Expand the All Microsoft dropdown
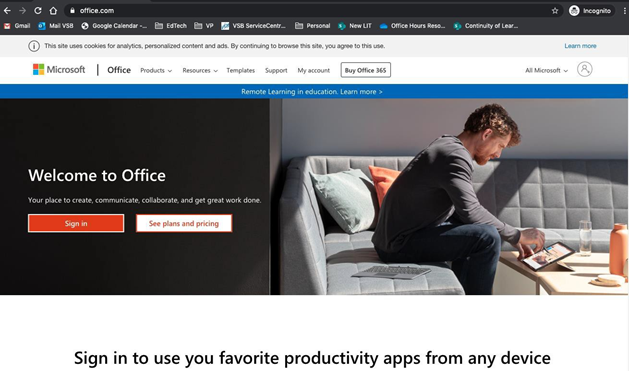The image size is (629, 371). pos(546,71)
